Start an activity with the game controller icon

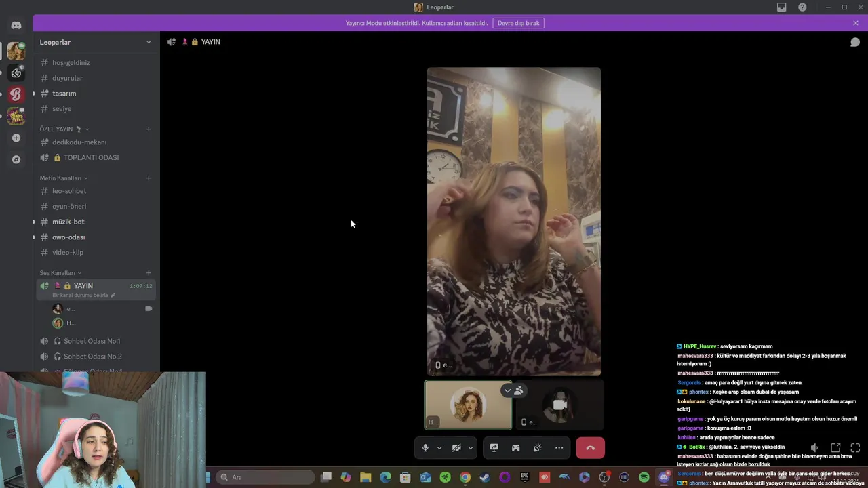point(515,448)
